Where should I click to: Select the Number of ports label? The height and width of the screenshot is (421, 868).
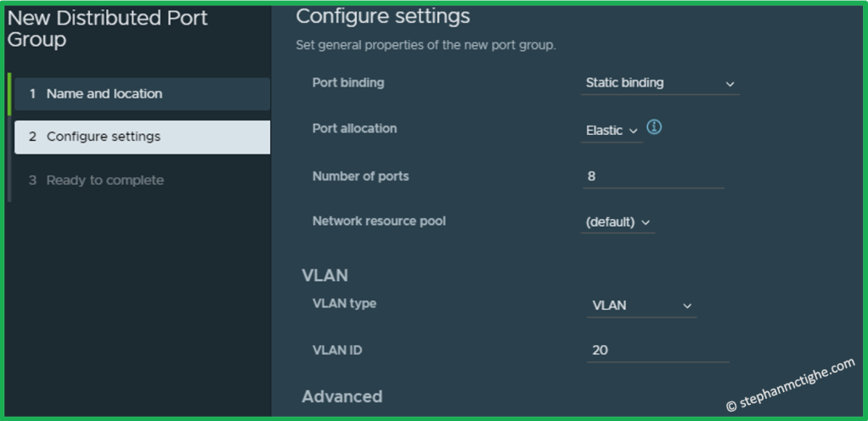click(360, 177)
